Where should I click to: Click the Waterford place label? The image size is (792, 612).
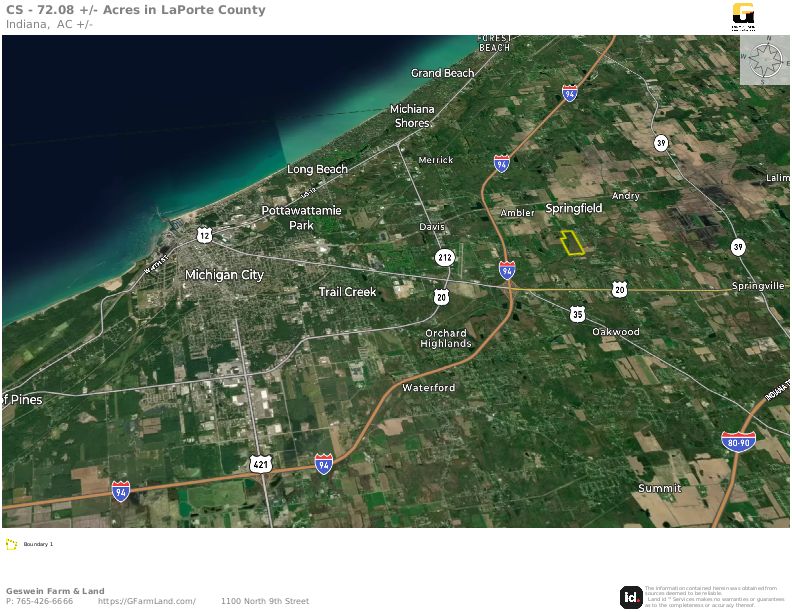[x=428, y=387]
